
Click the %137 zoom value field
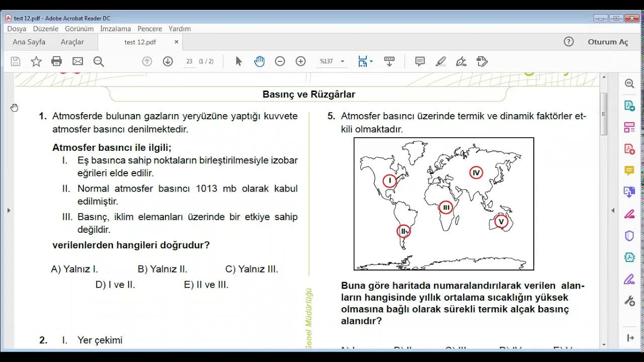[x=327, y=61]
